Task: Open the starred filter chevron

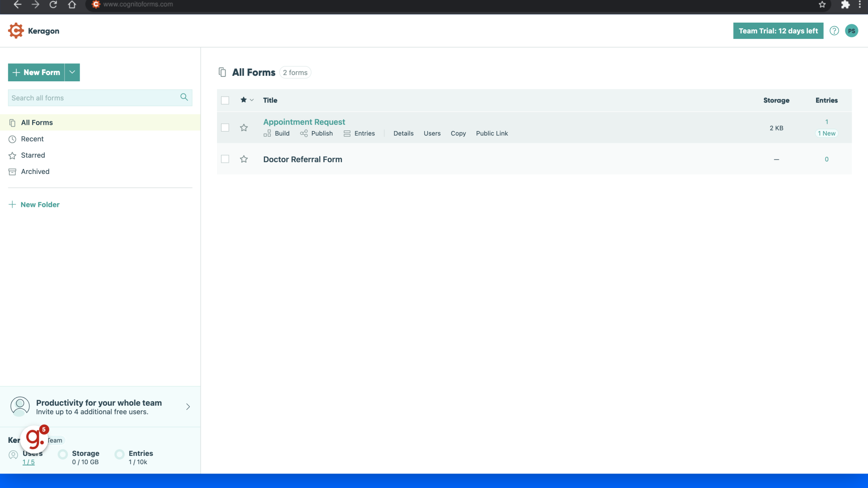Action: click(x=251, y=100)
